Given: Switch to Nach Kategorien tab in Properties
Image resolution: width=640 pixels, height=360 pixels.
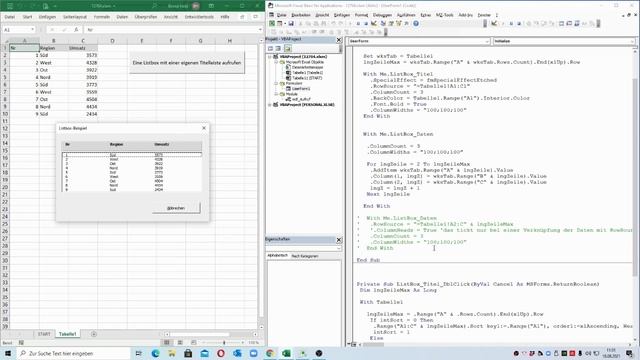Looking at the screenshot, I should pyautogui.click(x=304, y=256).
